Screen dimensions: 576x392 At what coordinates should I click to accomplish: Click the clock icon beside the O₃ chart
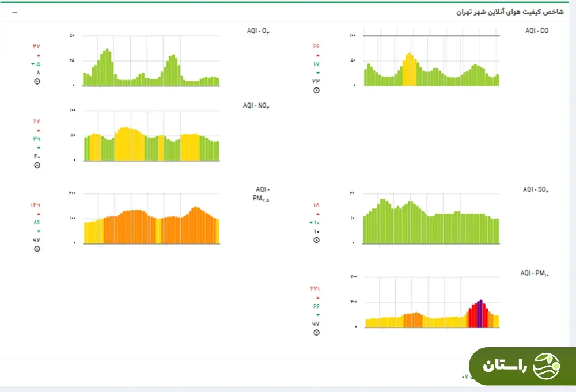[38, 82]
